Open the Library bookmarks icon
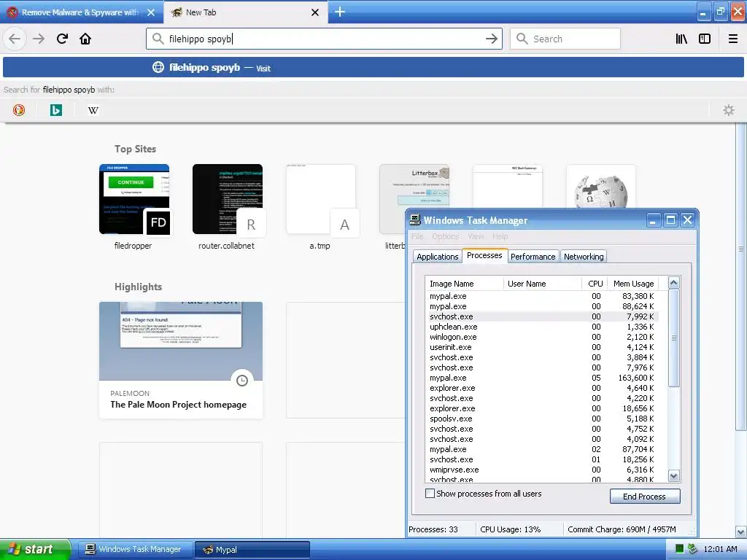747x560 pixels. tap(681, 39)
